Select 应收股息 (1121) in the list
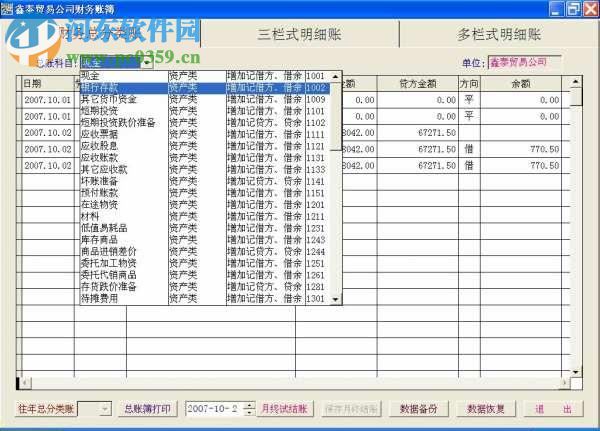The height and width of the screenshot is (431, 600). 205,146
